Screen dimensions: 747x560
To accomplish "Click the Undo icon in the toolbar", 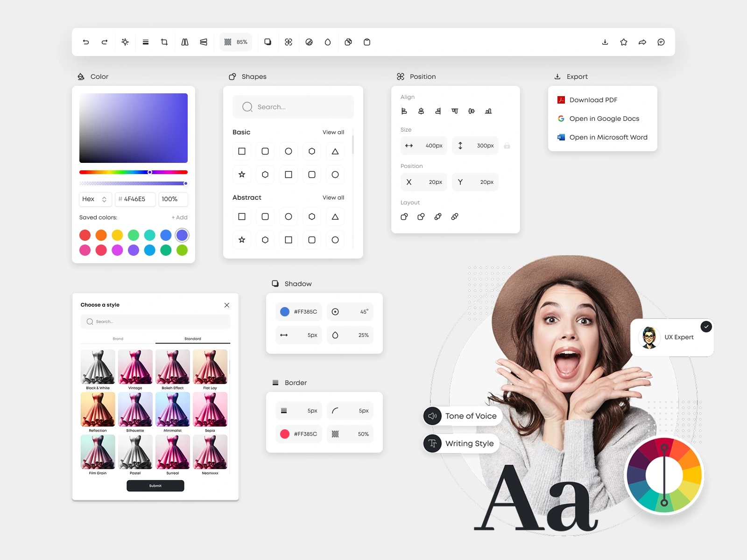I will [x=85, y=42].
